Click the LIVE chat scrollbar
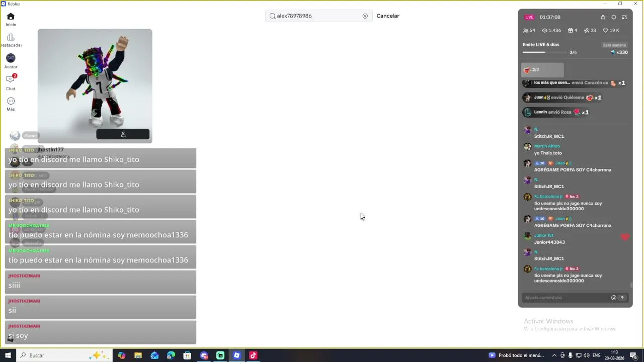644x362 pixels. click(x=631, y=285)
